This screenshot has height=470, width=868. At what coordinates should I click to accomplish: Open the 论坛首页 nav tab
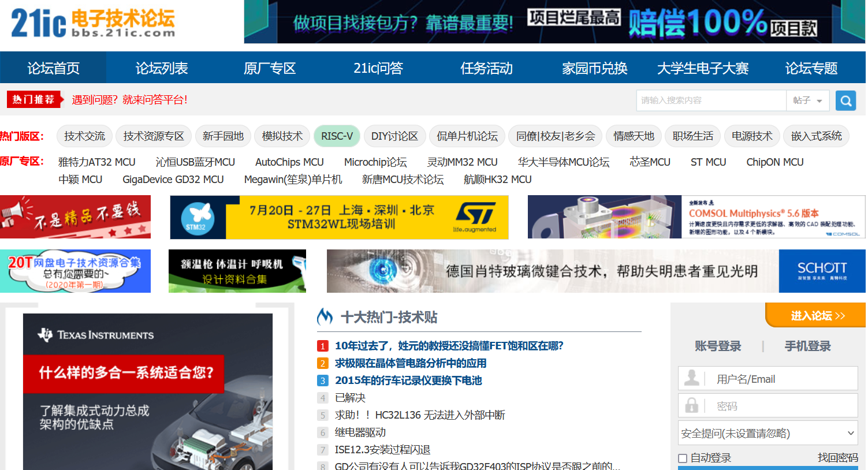(x=53, y=68)
